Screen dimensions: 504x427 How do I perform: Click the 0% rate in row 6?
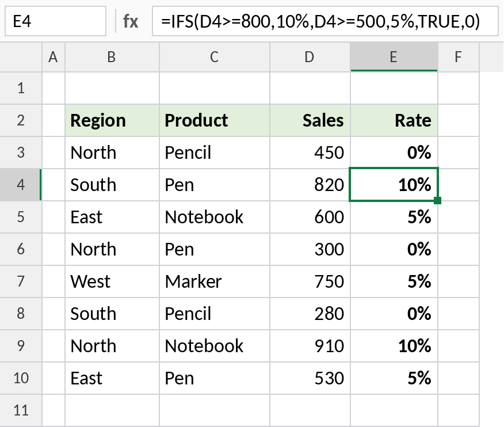coord(394,249)
